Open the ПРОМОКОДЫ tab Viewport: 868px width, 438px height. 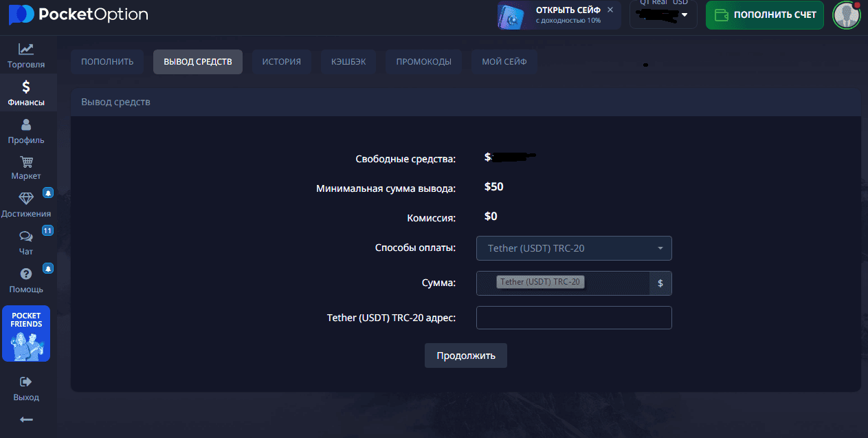(x=424, y=62)
